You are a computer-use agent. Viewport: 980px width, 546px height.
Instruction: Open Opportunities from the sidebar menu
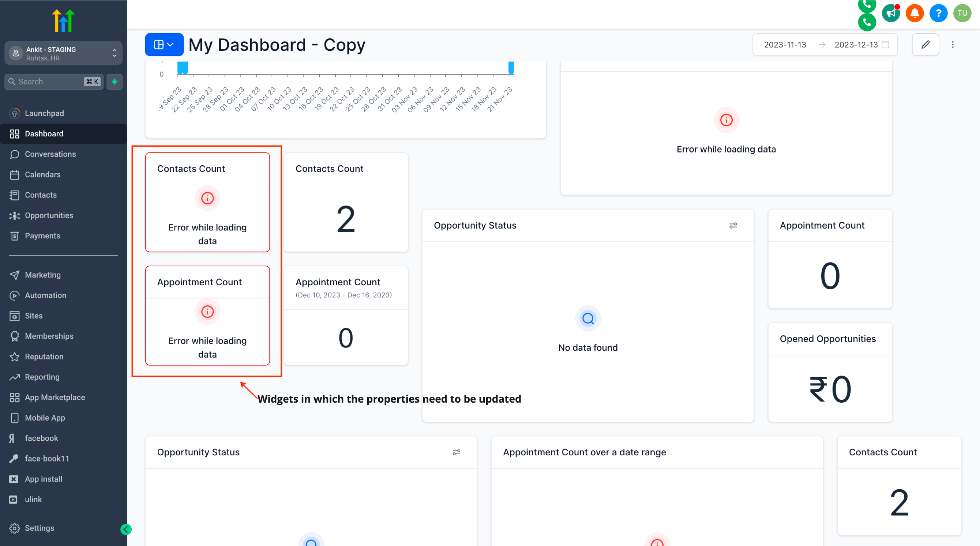point(49,215)
